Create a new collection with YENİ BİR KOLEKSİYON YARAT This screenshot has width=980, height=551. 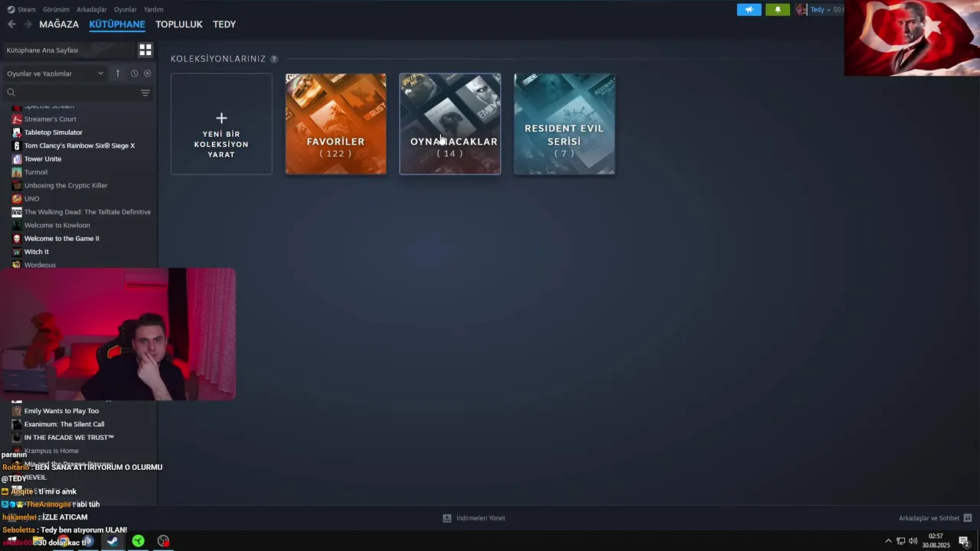pos(221,124)
